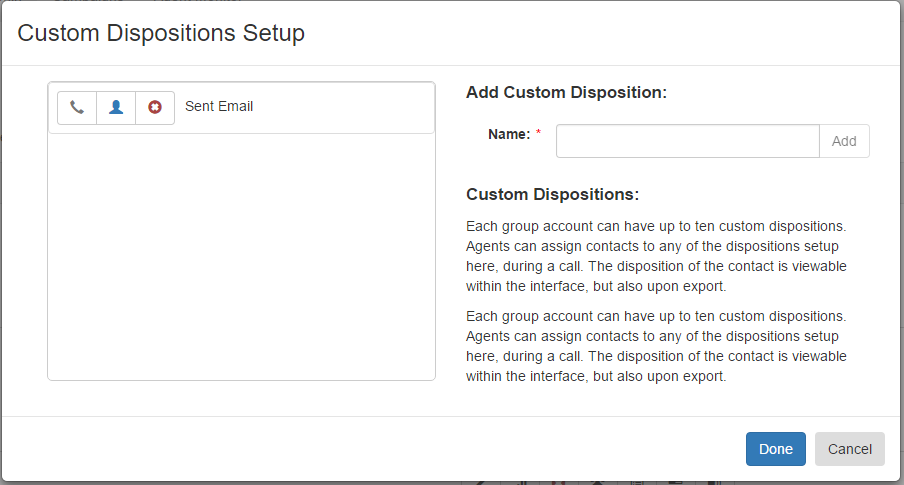Click Add to create the disposition

(x=844, y=141)
